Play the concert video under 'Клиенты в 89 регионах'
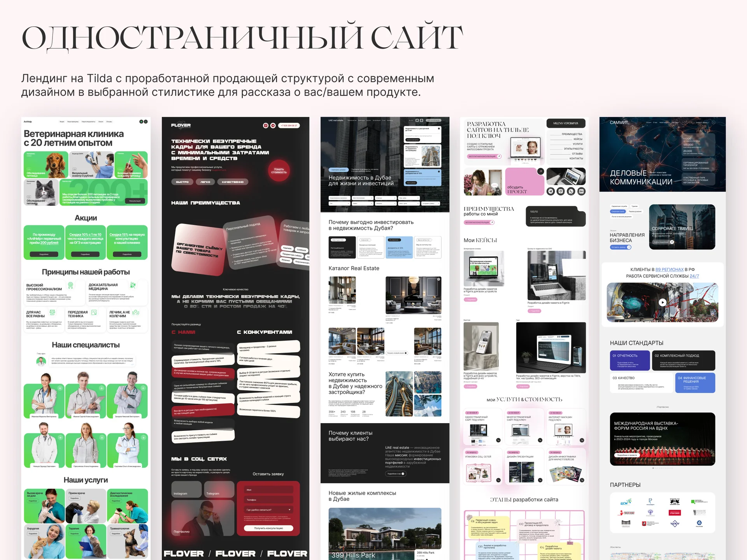The height and width of the screenshot is (560, 747). tap(663, 302)
